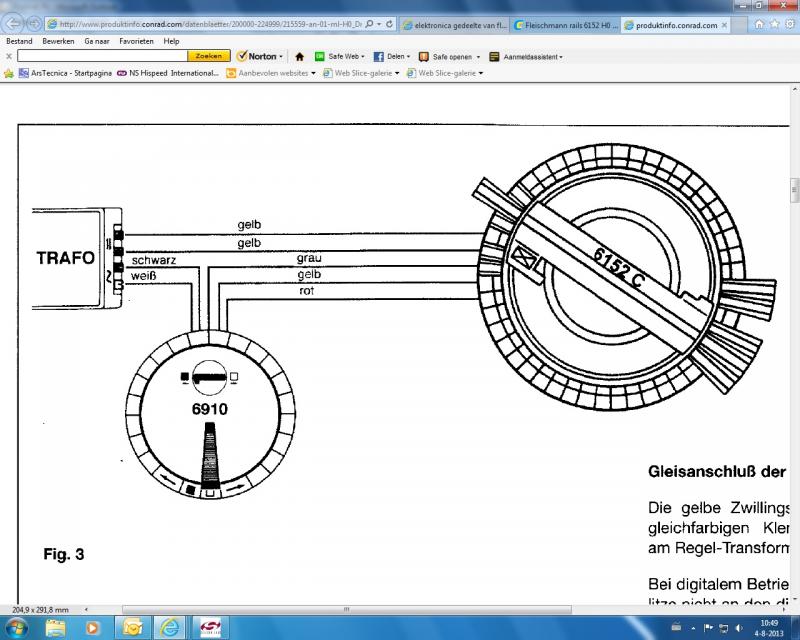Click the TRAFO label in diagram

coord(65,258)
